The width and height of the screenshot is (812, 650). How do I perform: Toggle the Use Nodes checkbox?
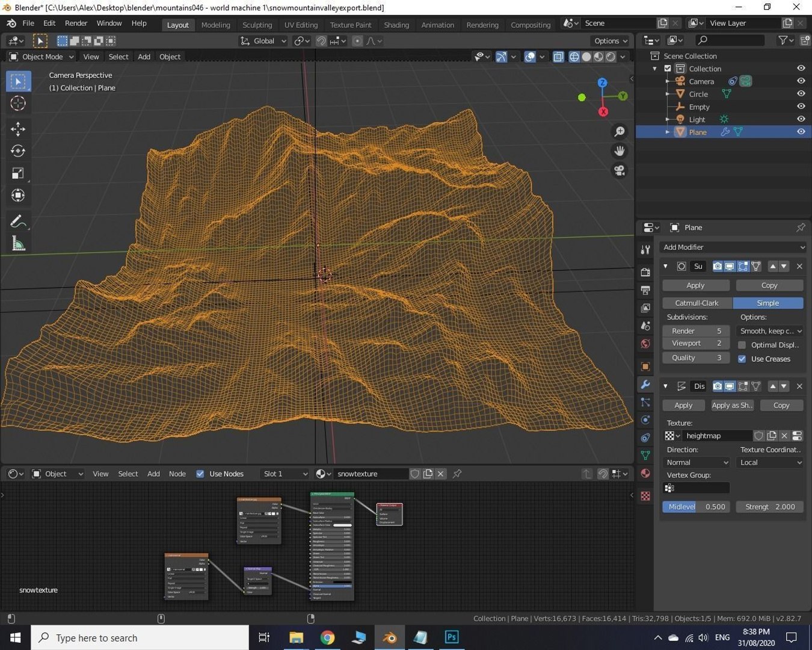(x=200, y=474)
